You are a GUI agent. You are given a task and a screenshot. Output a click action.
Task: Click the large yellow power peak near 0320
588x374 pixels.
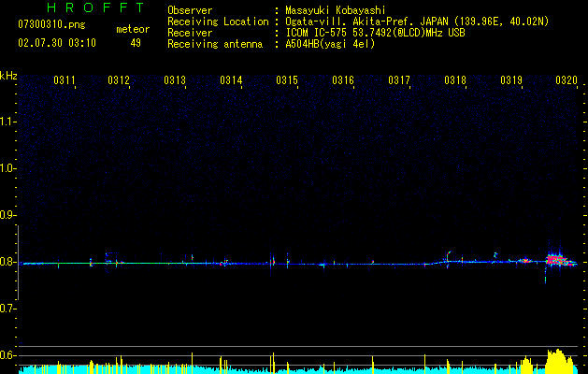559,361
